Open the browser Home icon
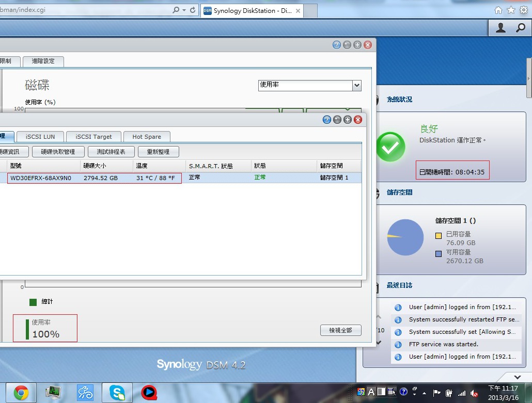Image resolution: width=532 pixels, height=403 pixels. click(498, 10)
